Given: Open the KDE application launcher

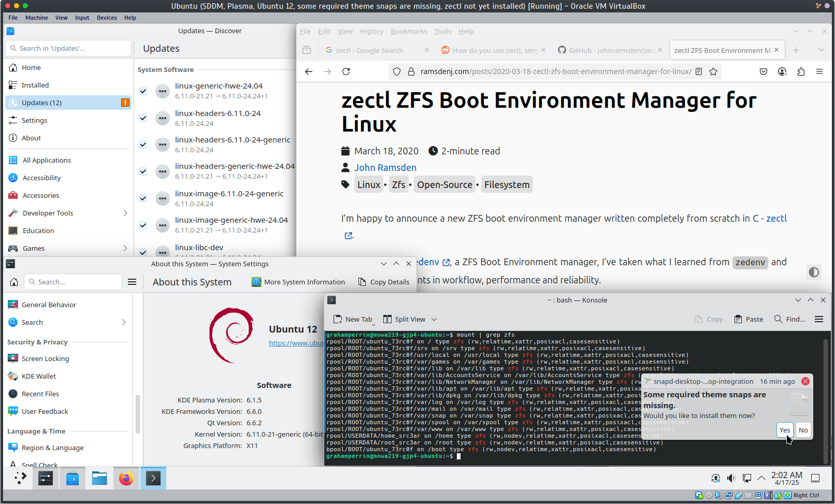Looking at the screenshot, I should coord(20,478).
